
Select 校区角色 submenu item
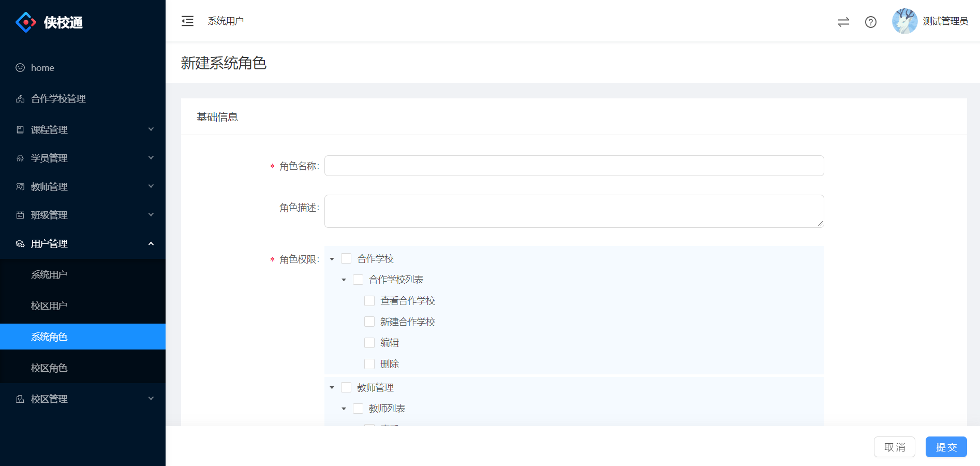pos(83,368)
